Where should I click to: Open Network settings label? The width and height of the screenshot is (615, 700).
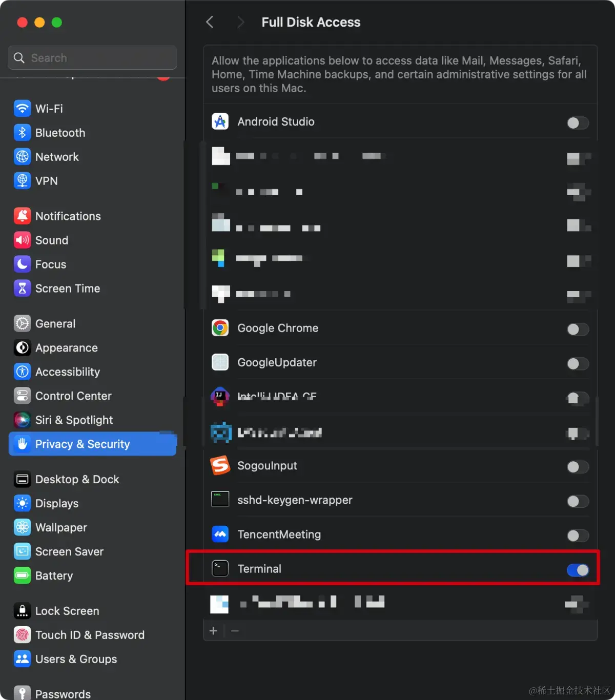(x=57, y=157)
